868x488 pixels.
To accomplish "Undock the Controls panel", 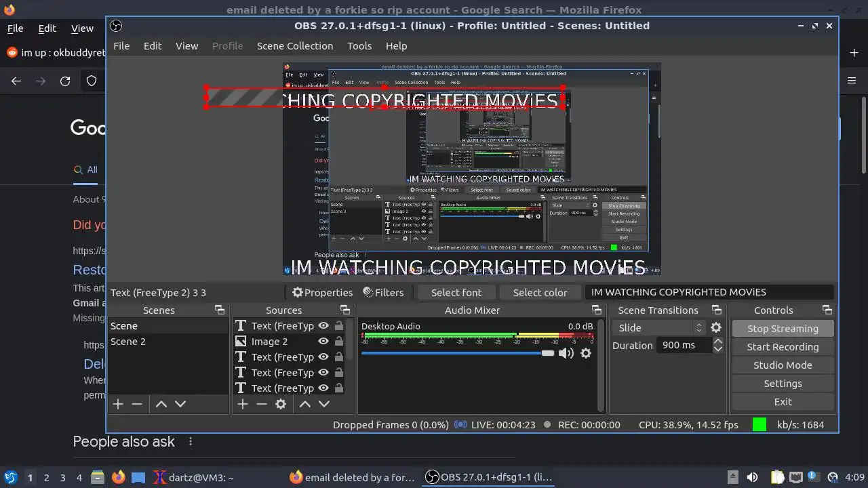I will pos(827,310).
